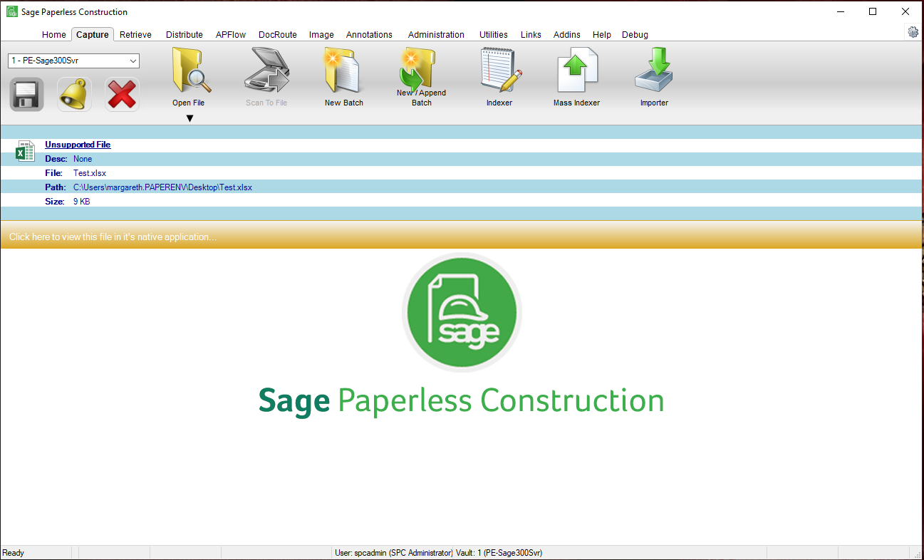Expand the Open File dropdown arrow
This screenshot has height=560, width=924.
(x=190, y=118)
